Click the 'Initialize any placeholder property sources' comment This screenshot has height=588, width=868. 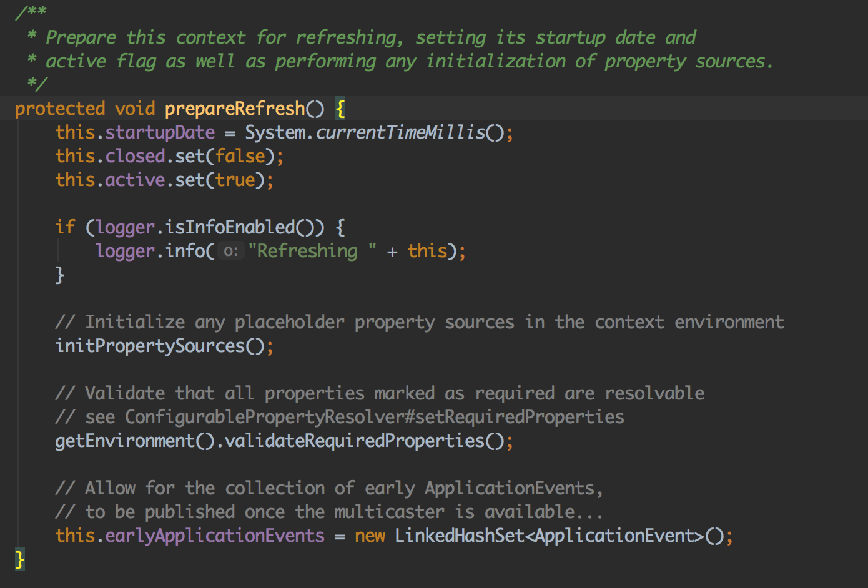pos(420,323)
